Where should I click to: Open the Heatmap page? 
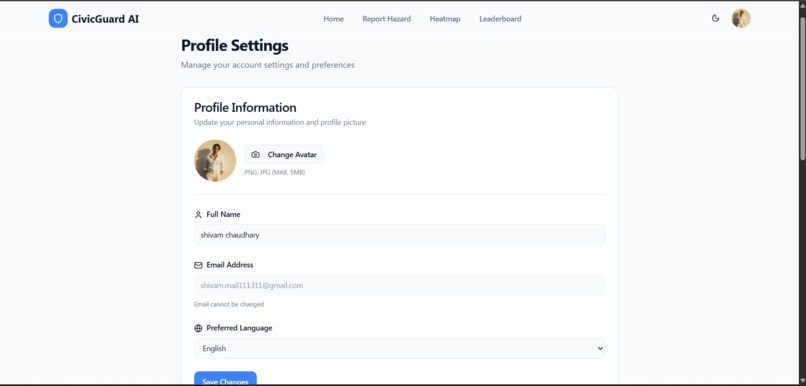(445, 19)
